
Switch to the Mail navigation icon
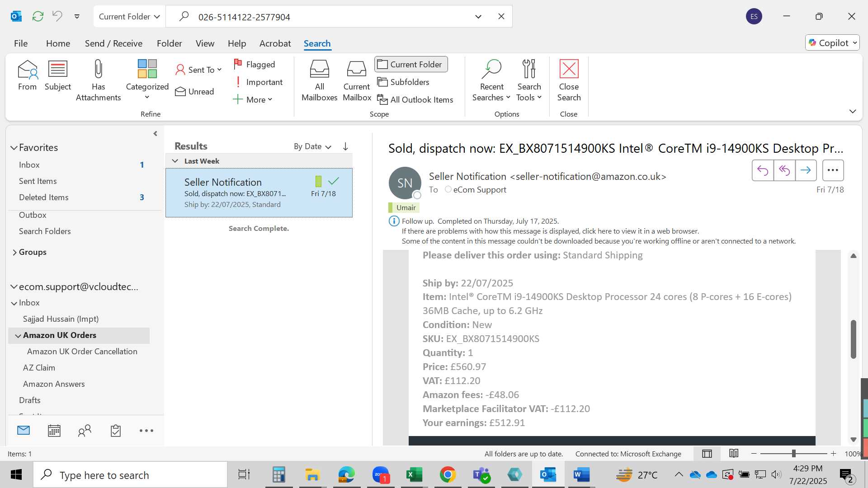[24, 431]
